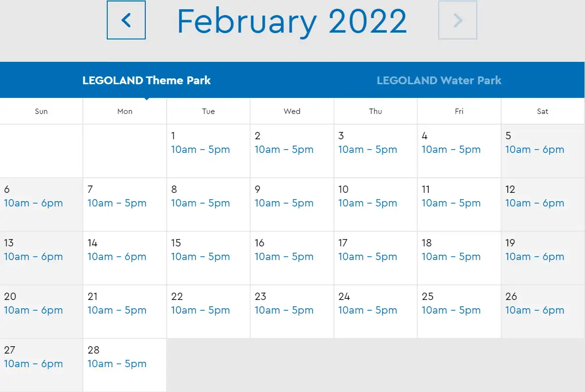Select February 20 date cell
The width and height of the screenshot is (585, 392).
pyautogui.click(x=41, y=312)
